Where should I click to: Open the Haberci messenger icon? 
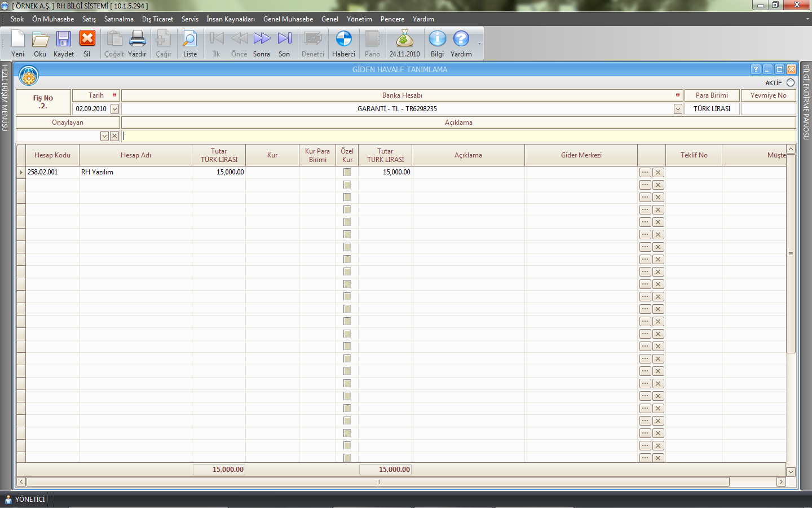point(343,40)
